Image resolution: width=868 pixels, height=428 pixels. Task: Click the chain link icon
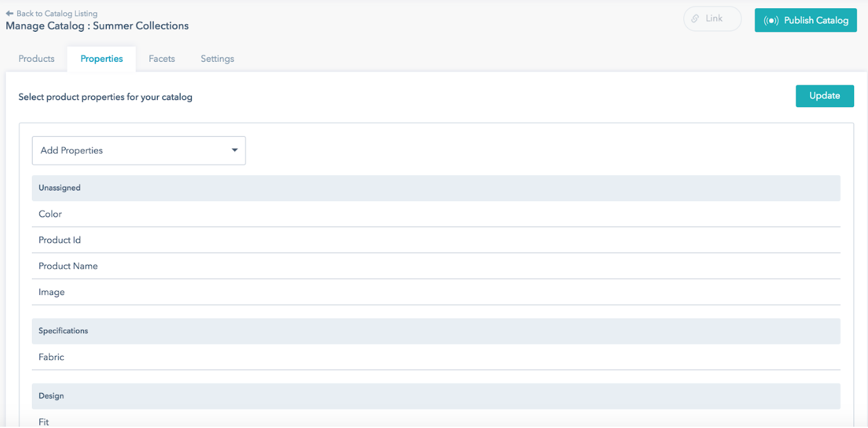tap(695, 19)
